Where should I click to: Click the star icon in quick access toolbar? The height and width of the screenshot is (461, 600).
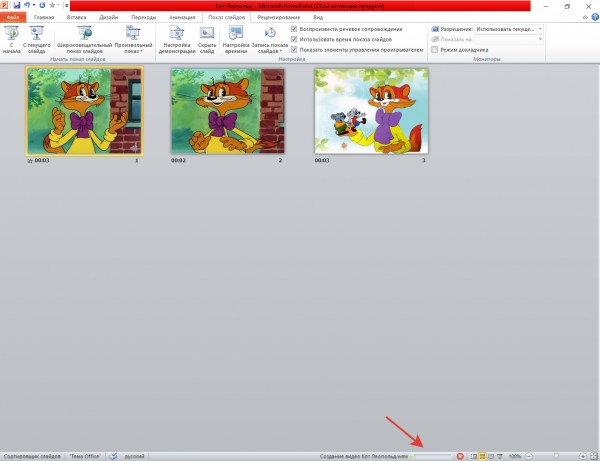click(x=52, y=5)
